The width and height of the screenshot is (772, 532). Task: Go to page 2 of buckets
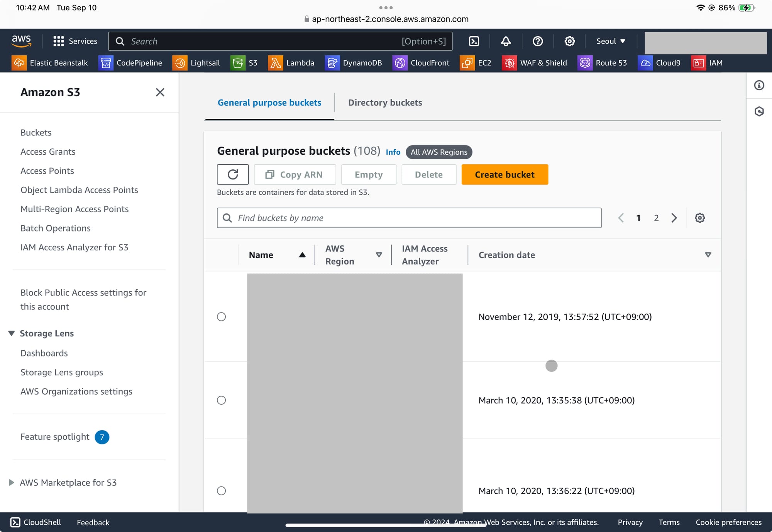coord(656,218)
